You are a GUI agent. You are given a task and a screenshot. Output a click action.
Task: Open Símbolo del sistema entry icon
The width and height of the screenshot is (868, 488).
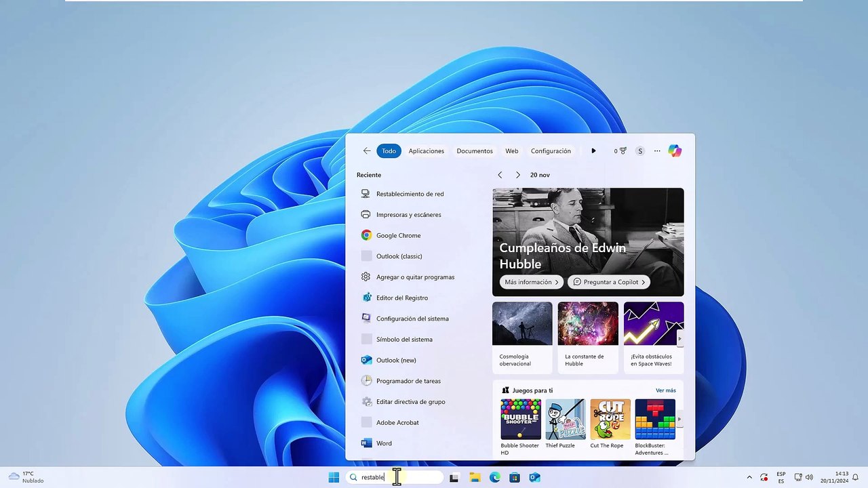click(x=366, y=340)
